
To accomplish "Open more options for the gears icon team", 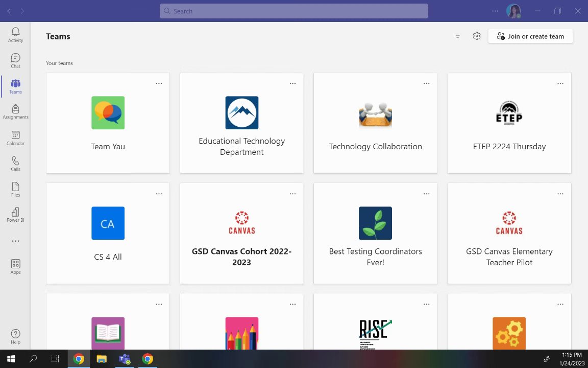I will pyautogui.click(x=560, y=304).
